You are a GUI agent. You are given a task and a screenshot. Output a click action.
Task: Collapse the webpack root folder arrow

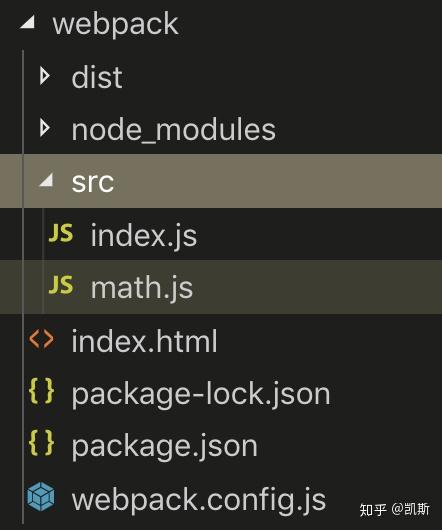[x=27, y=23]
